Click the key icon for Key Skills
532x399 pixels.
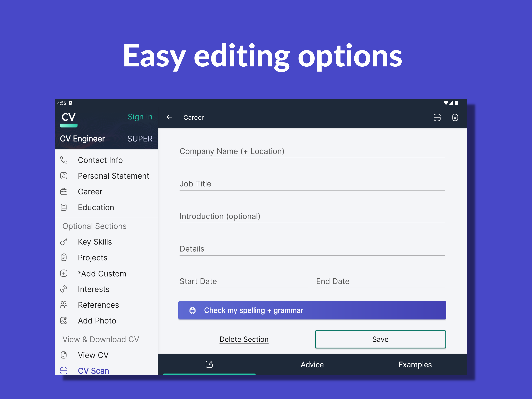[64, 242]
